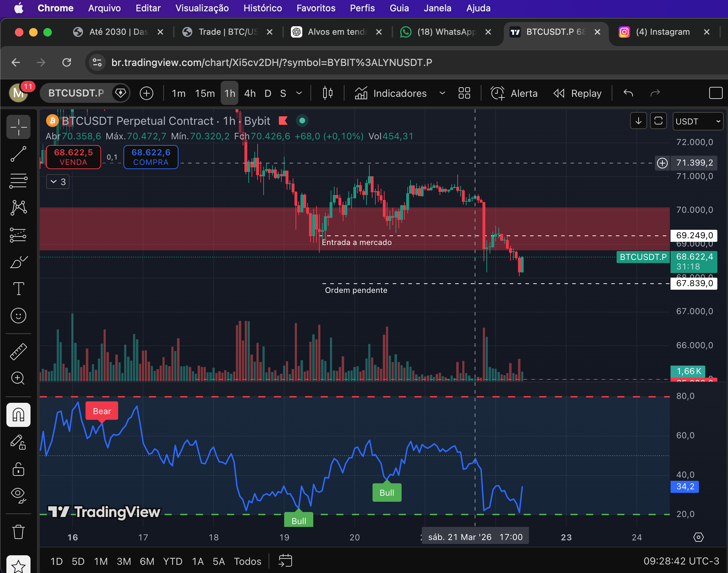Screen dimensions: 728x573
Task: Open the Histórico menu
Action: (x=263, y=8)
